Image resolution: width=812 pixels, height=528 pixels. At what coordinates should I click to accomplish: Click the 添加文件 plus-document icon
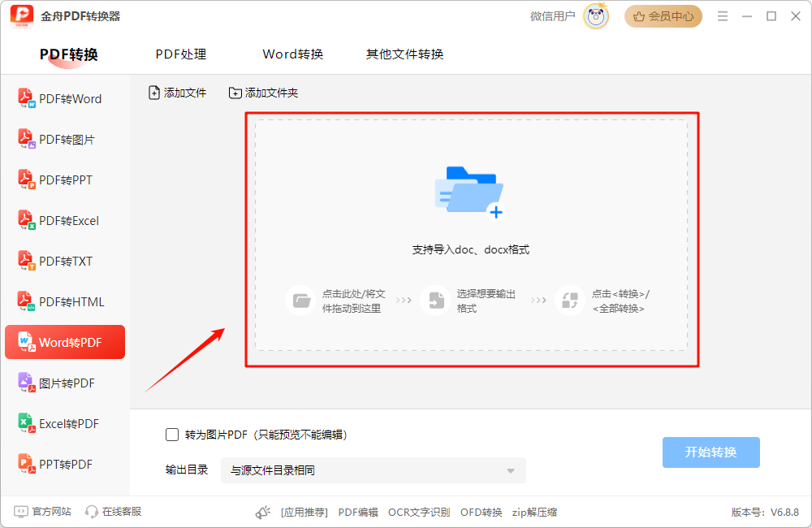pyautogui.click(x=153, y=93)
